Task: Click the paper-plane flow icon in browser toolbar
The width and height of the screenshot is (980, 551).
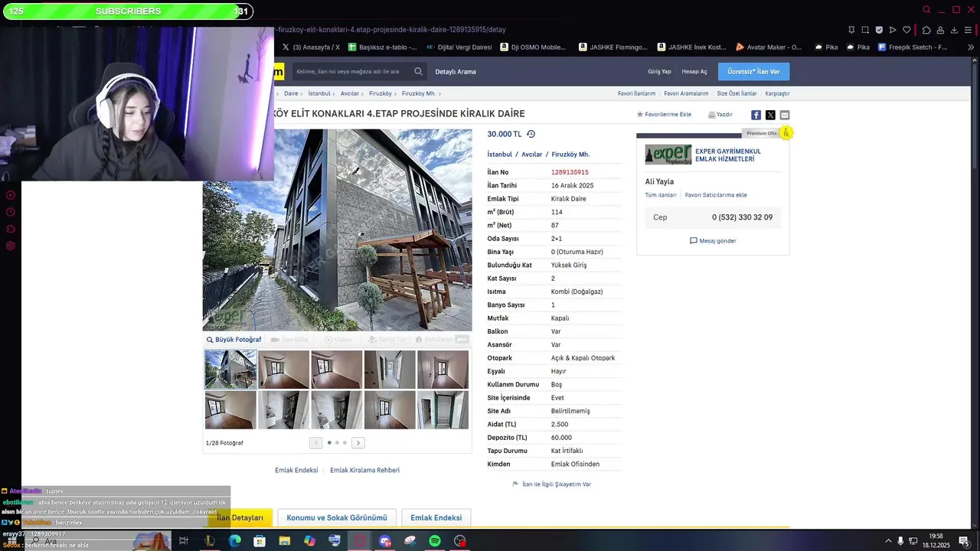Action: point(893,30)
